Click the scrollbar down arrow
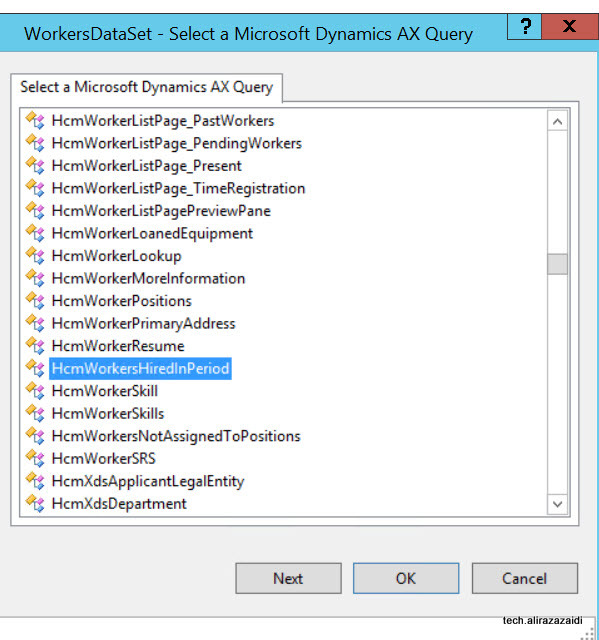This screenshot has width=599, height=640. [557, 504]
